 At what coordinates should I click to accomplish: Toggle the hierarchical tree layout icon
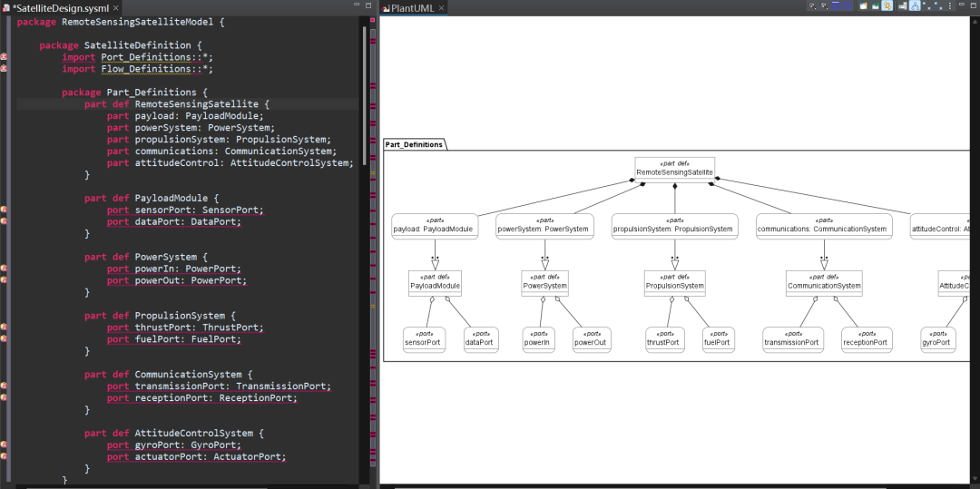pyautogui.click(x=915, y=5)
